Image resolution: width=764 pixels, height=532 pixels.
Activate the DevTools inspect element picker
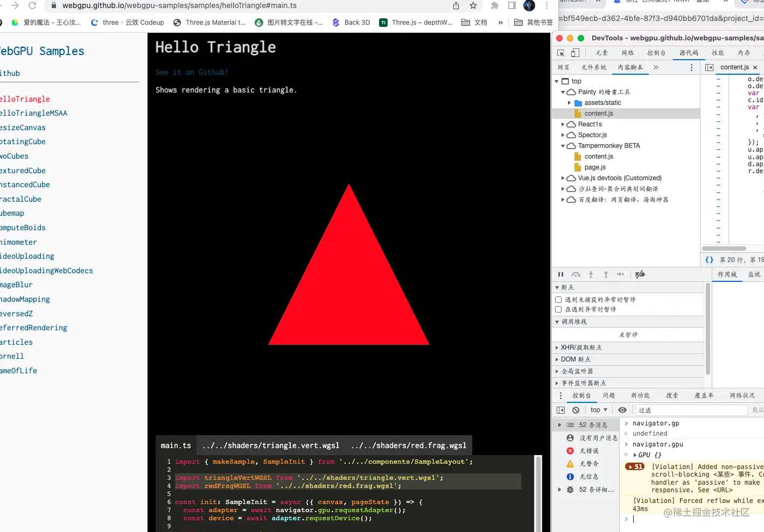(x=561, y=53)
